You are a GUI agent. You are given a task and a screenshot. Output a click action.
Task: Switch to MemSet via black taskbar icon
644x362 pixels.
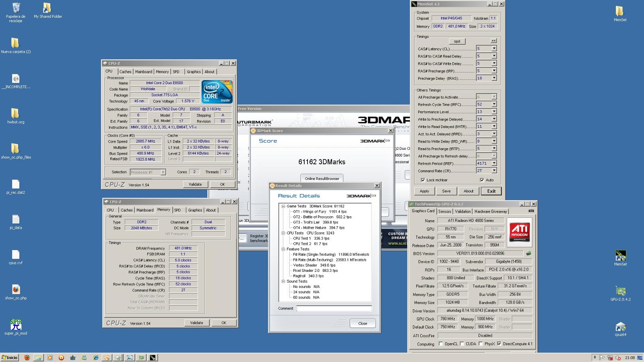tap(153, 358)
